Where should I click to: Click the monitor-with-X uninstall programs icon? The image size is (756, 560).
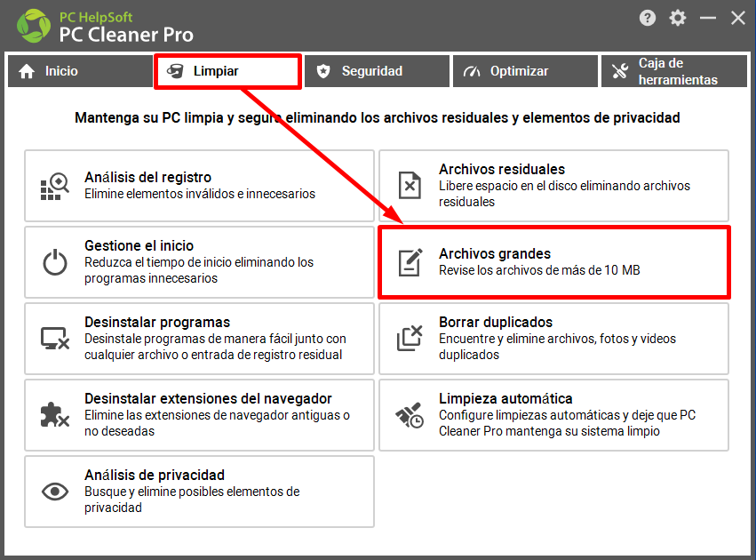55,338
